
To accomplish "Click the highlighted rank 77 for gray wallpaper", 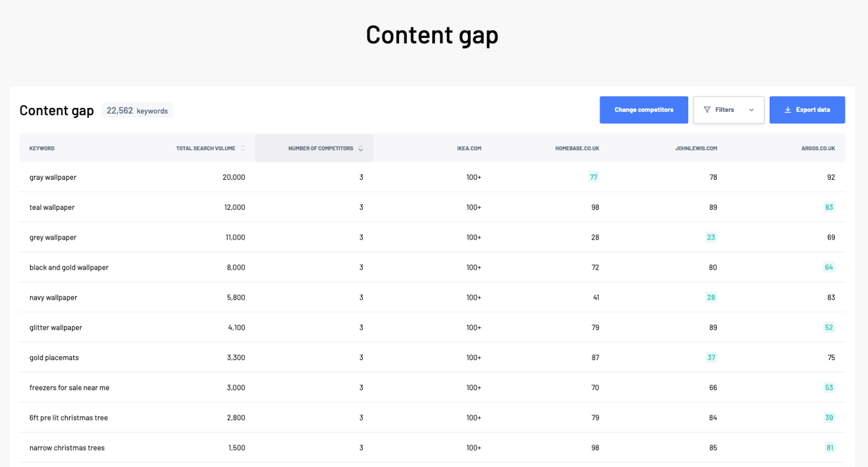I will pyautogui.click(x=593, y=177).
